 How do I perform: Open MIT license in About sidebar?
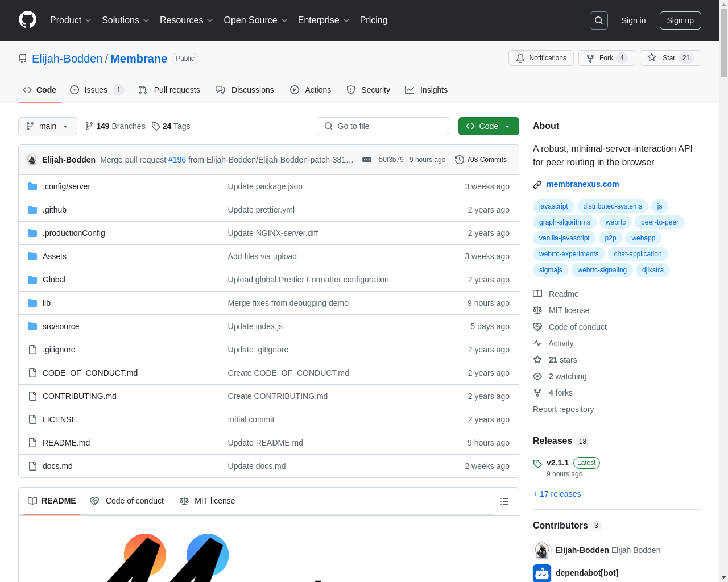pyautogui.click(x=561, y=310)
